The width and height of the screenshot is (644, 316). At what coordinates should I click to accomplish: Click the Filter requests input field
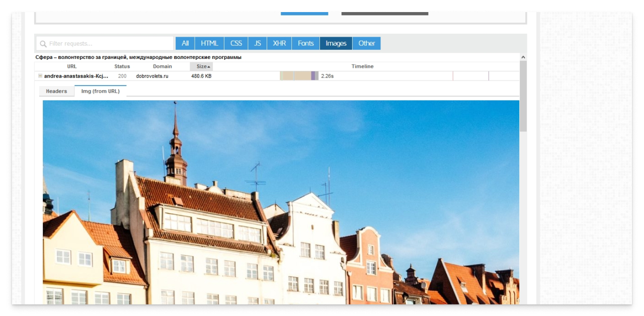(x=108, y=44)
